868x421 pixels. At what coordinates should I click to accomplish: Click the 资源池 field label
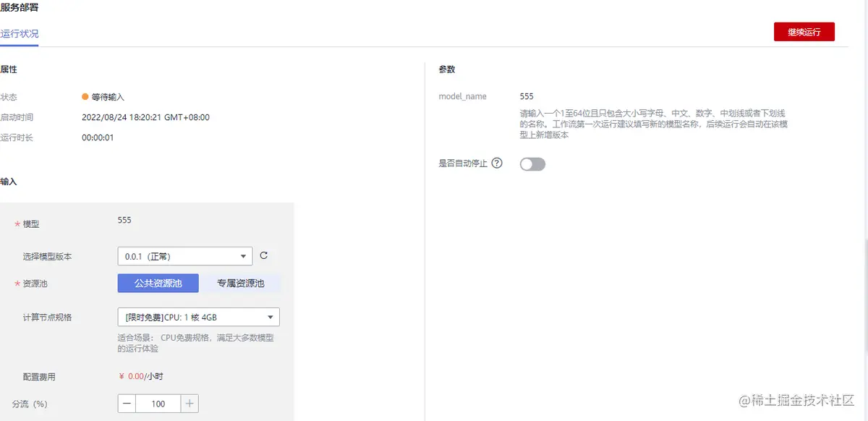(35, 284)
